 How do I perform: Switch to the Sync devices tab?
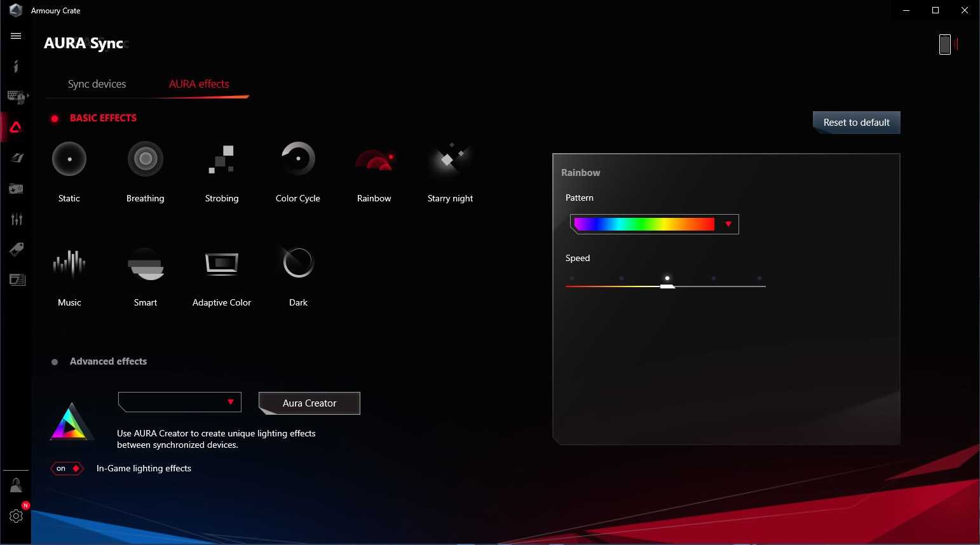point(97,84)
